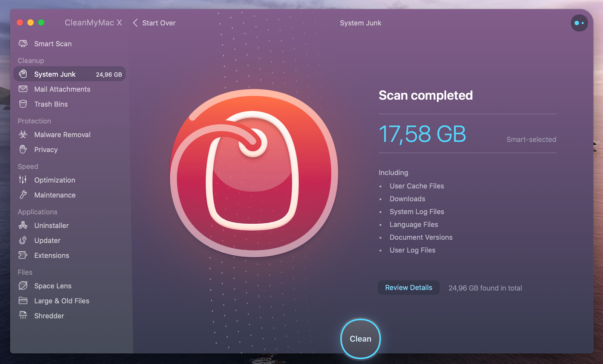603x364 pixels.
Task: Click Review Details button
Action: point(409,288)
